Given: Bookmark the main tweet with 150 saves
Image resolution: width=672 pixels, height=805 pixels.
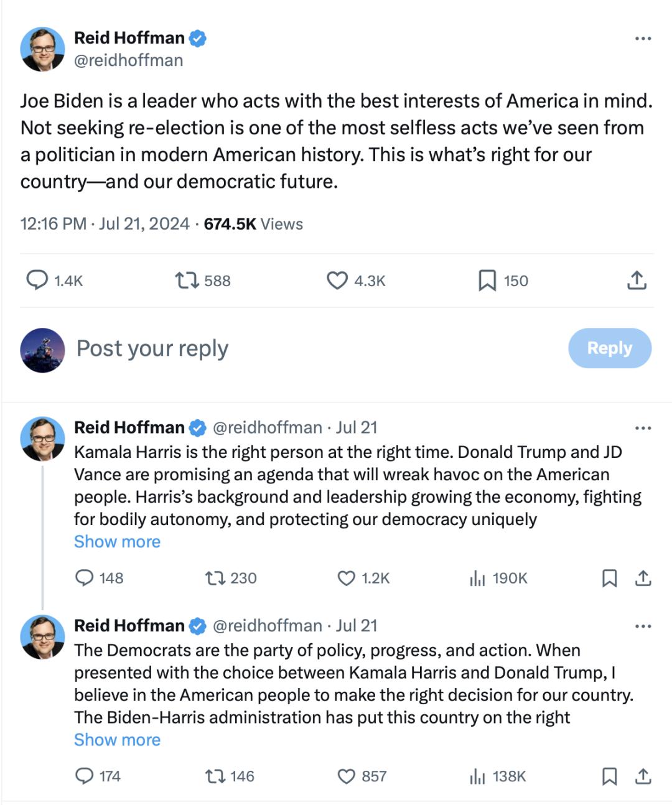Looking at the screenshot, I should click(x=487, y=281).
